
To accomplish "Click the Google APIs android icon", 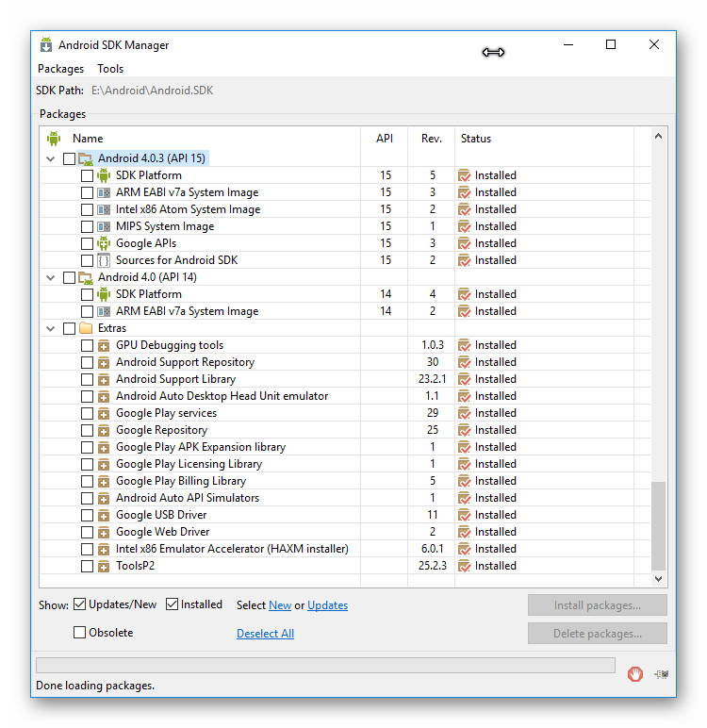I will [x=104, y=243].
